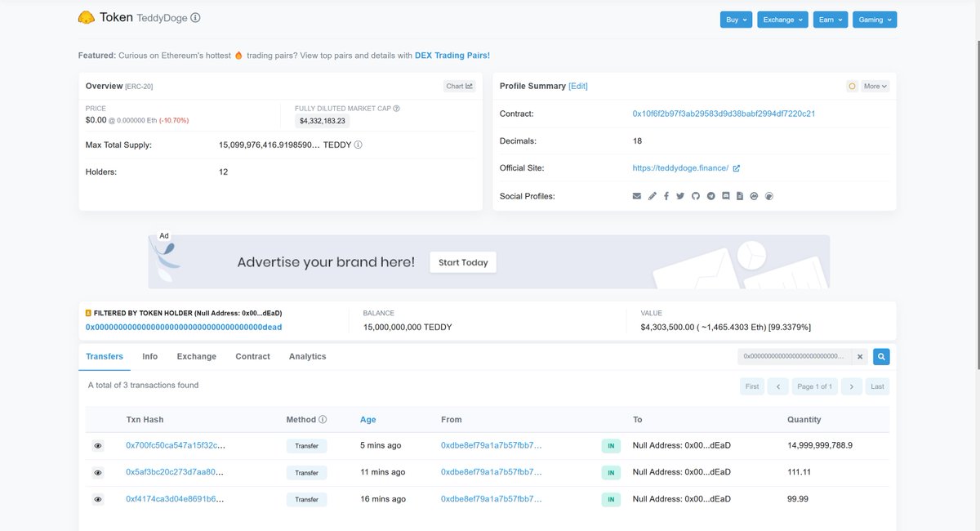Open the GitHub social profile icon
Viewport: 980px width, 531px height.
coord(696,196)
